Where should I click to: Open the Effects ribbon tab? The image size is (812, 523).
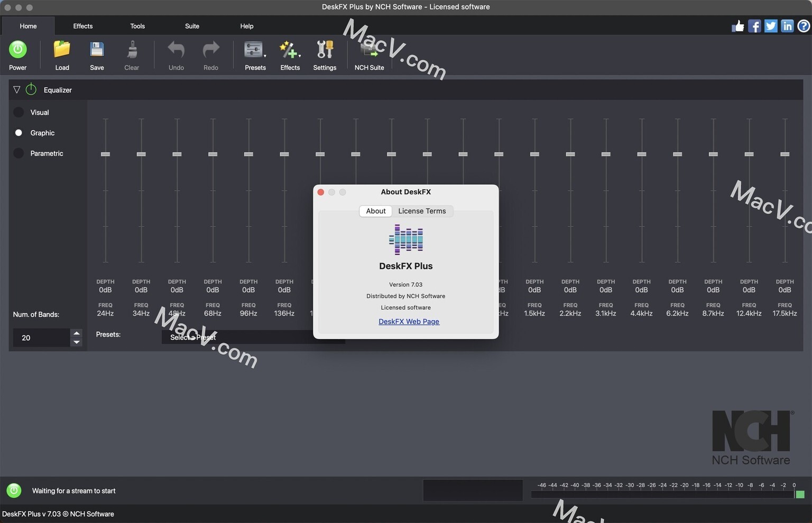[x=83, y=26]
